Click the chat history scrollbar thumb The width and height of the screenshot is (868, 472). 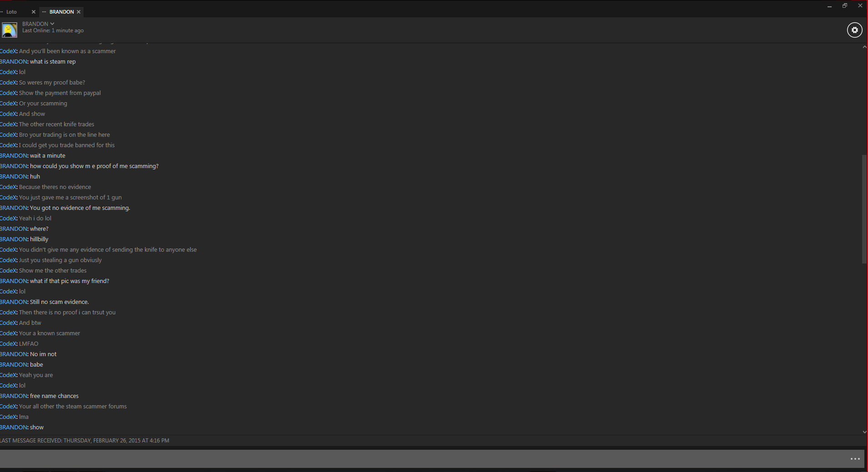[864, 209]
